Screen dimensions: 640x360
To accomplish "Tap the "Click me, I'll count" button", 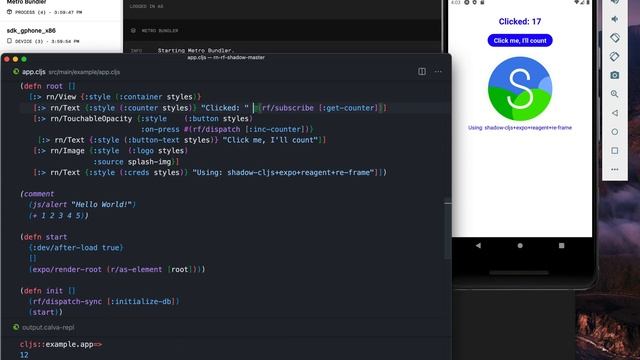I will [520, 40].
